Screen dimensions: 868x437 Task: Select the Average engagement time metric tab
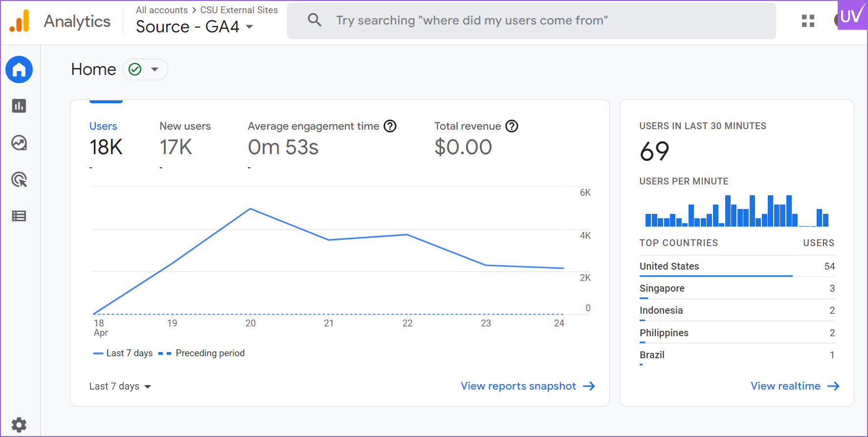313,126
